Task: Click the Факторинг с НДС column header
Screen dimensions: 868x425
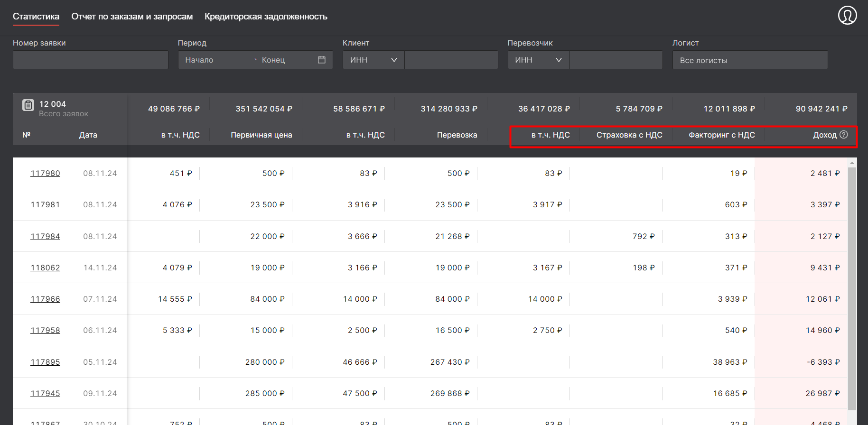Action: pyautogui.click(x=722, y=135)
